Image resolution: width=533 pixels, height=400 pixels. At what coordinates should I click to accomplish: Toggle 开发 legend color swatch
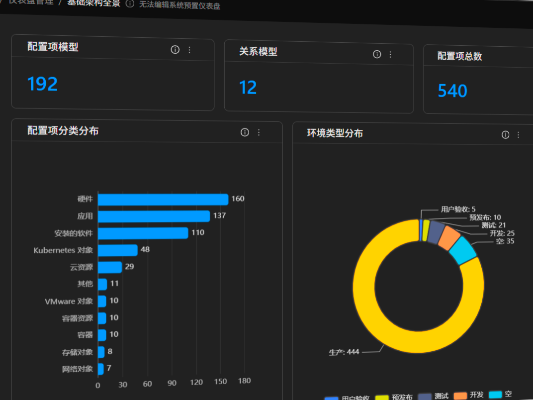click(x=461, y=396)
